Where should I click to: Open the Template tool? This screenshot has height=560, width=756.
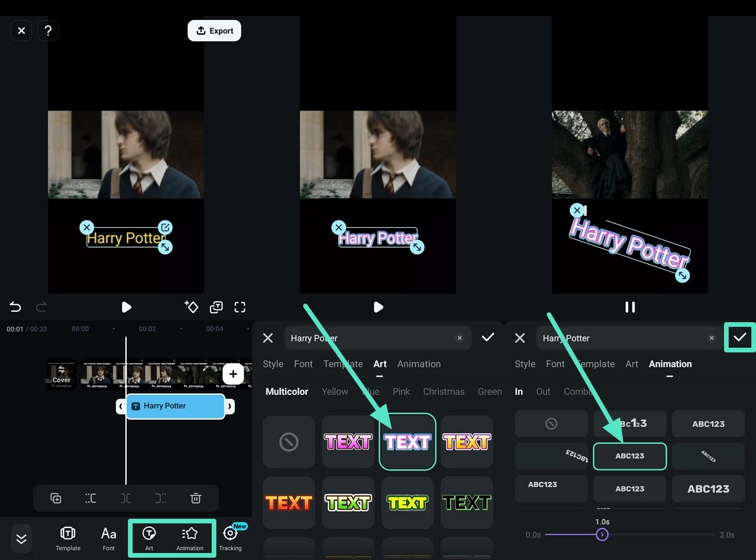[x=68, y=538]
